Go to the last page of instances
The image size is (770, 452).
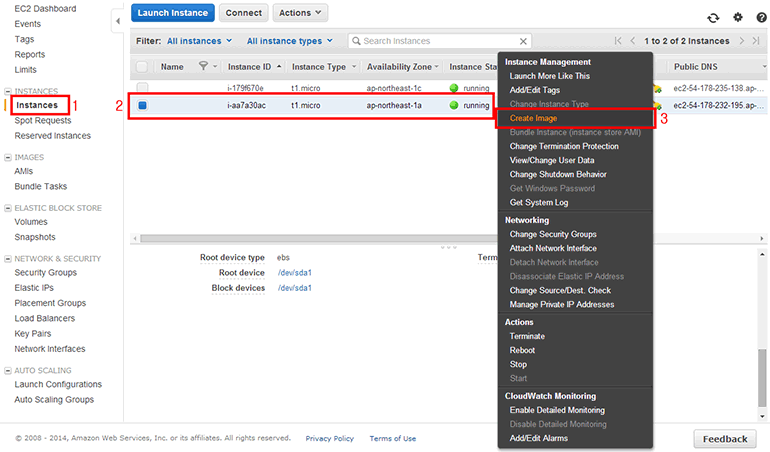click(x=756, y=41)
